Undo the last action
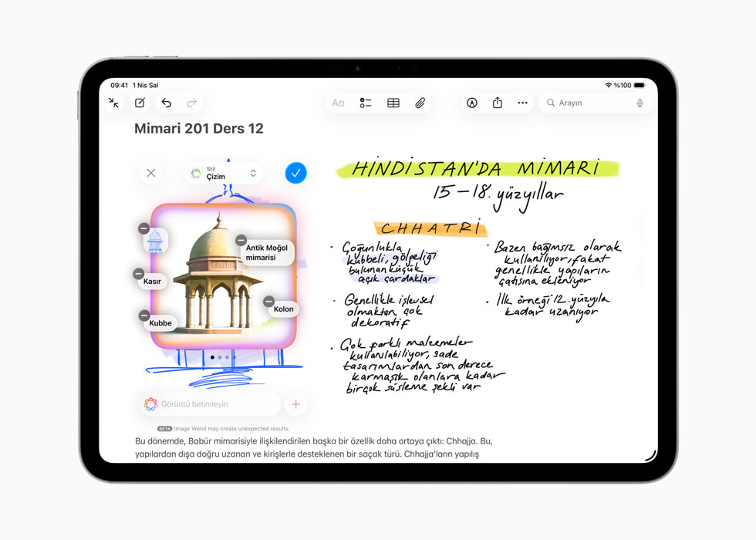The height and width of the screenshot is (540, 756). (x=167, y=102)
